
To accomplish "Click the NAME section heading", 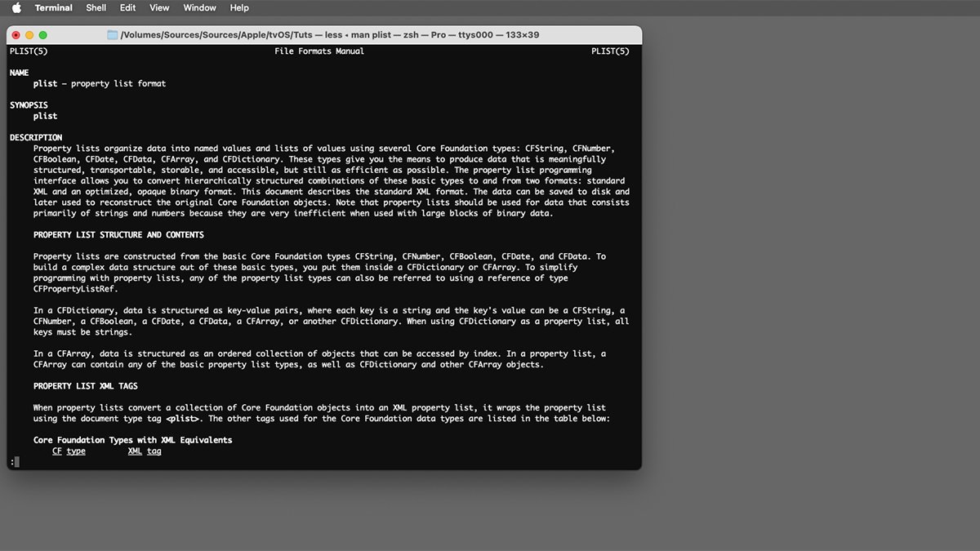I will (19, 73).
